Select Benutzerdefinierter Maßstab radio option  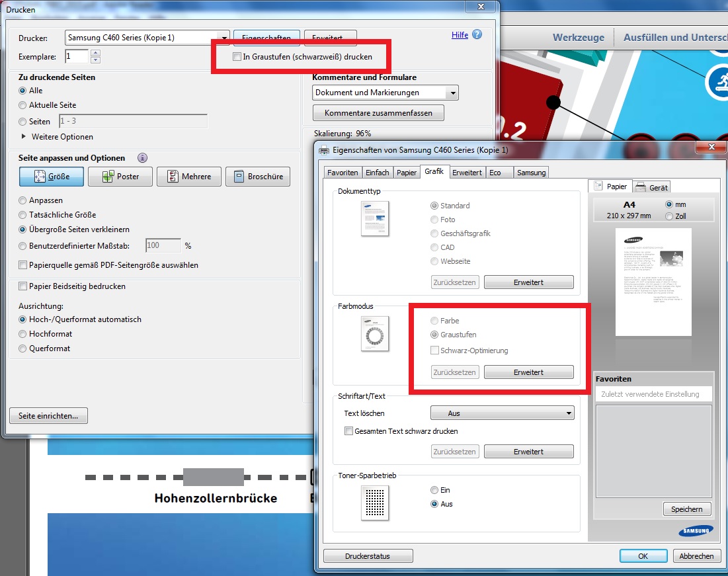[22, 246]
